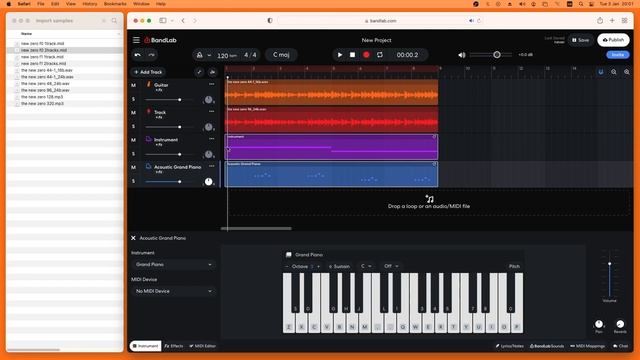Image resolution: width=640 pixels, height=360 pixels.
Task: Open the Track options three-dot menu
Action: [211, 111]
